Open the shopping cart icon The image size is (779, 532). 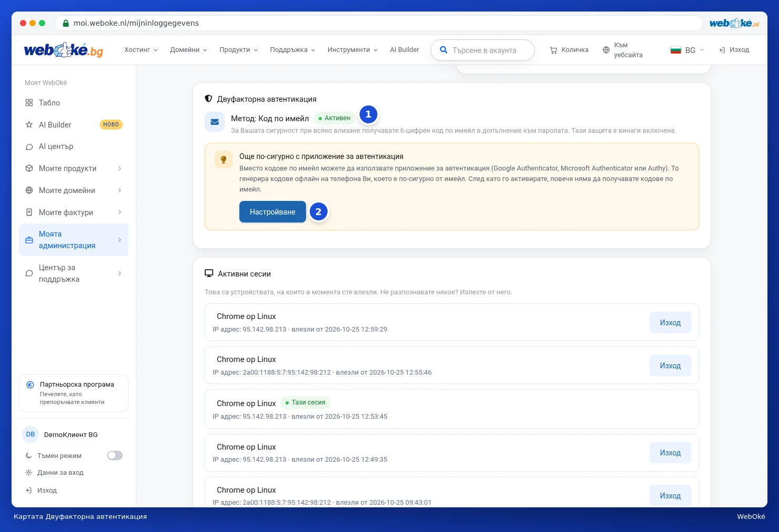(x=553, y=50)
